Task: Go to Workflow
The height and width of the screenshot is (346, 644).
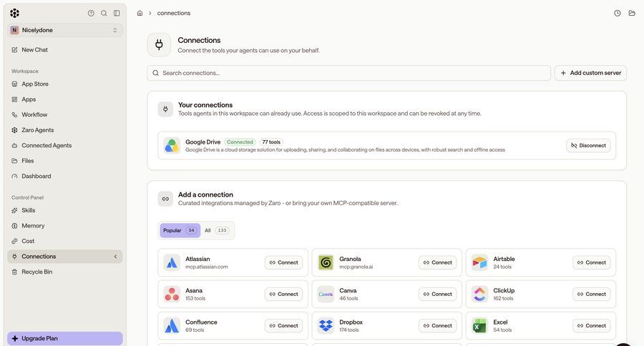Action: click(65, 114)
